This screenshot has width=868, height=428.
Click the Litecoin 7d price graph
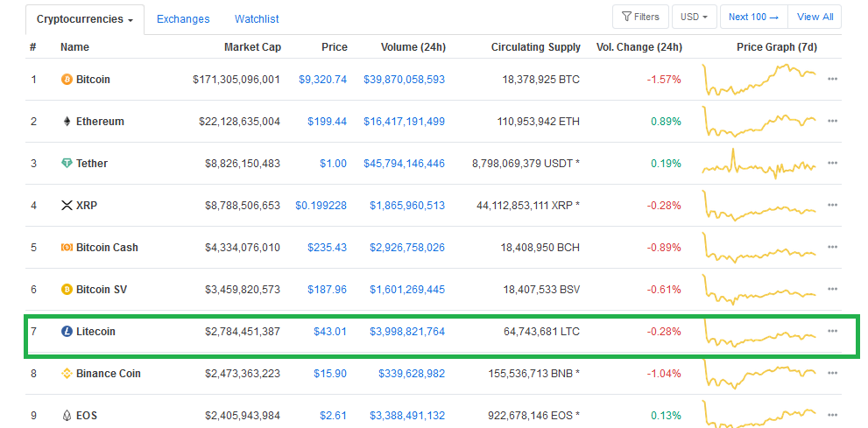759,332
